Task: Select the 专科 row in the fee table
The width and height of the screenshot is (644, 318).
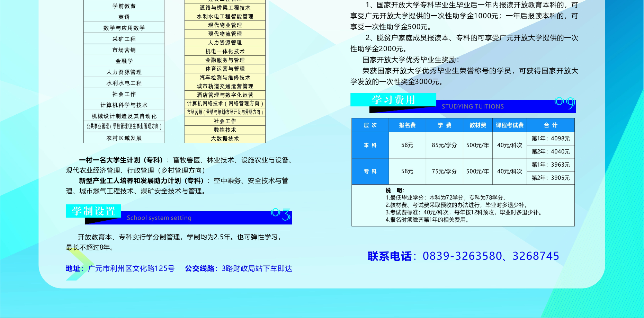Action: [370, 171]
